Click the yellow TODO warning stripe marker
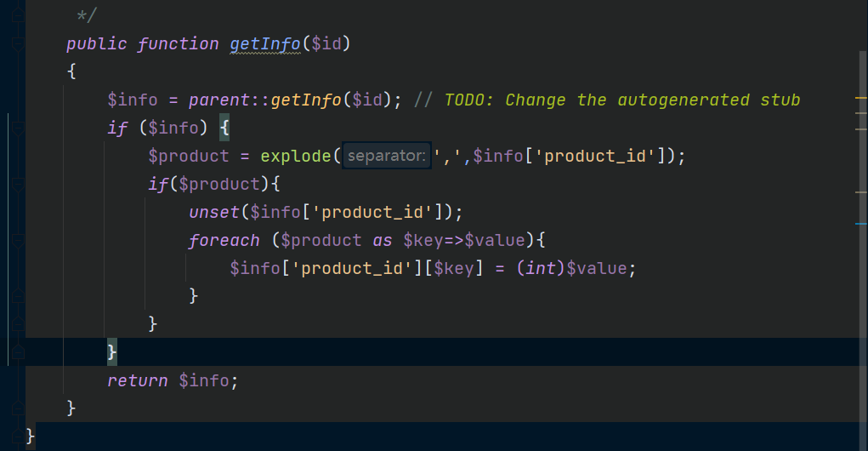Image resolution: width=868 pixels, height=451 pixels. (861, 98)
